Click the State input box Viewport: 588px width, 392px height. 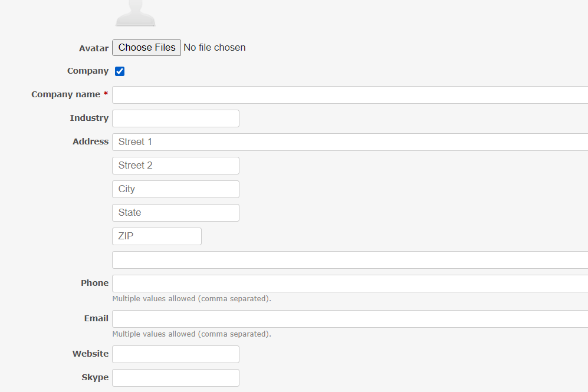pyautogui.click(x=175, y=212)
